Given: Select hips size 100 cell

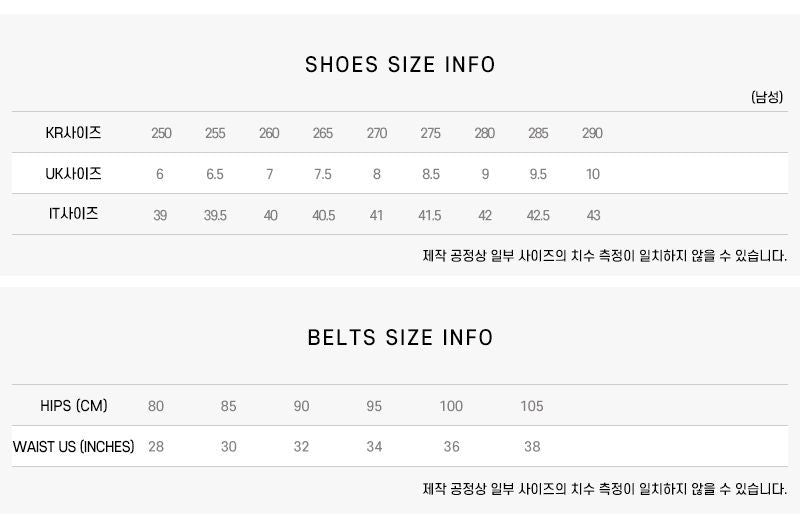Looking at the screenshot, I should pyautogui.click(x=451, y=406).
